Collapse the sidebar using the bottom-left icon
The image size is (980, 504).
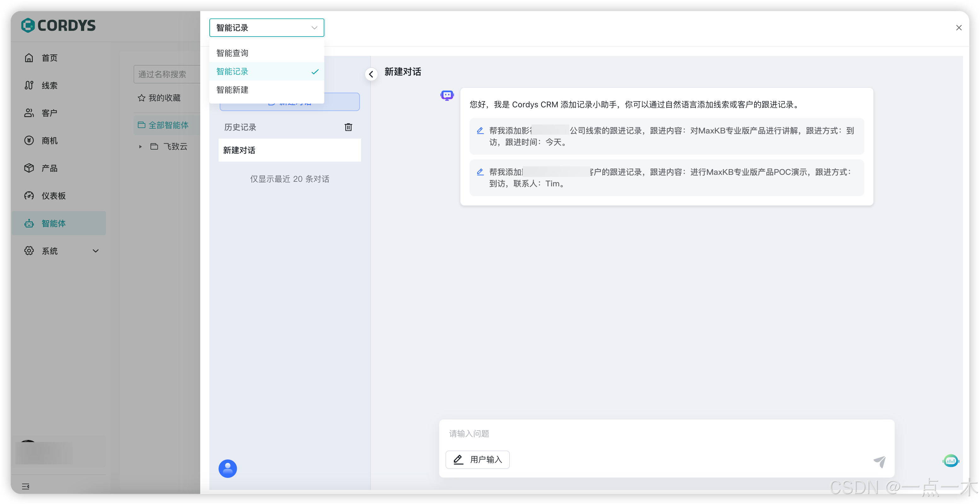pyautogui.click(x=25, y=486)
